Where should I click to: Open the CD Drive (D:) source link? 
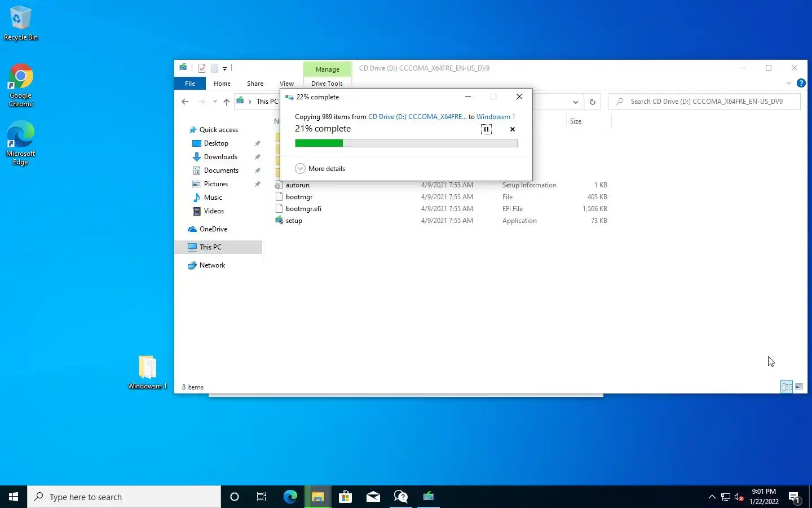(417, 117)
